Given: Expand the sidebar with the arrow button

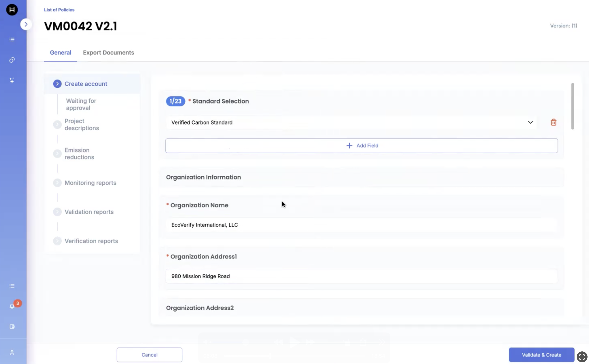Looking at the screenshot, I should point(26,24).
